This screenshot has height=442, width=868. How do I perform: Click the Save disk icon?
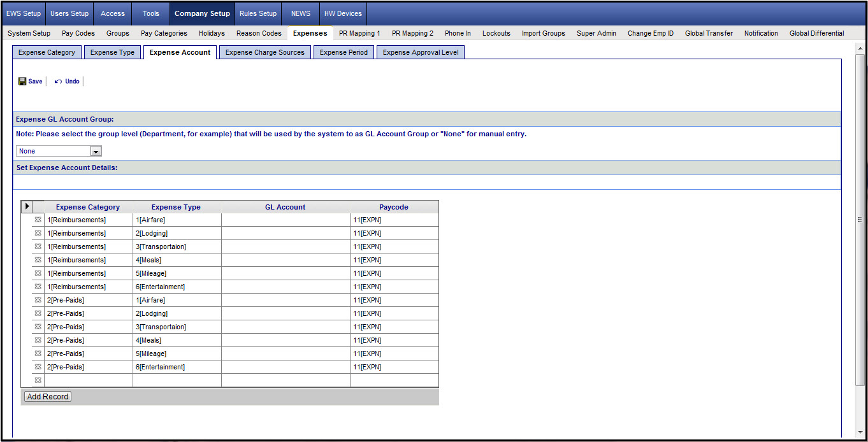[x=22, y=82]
